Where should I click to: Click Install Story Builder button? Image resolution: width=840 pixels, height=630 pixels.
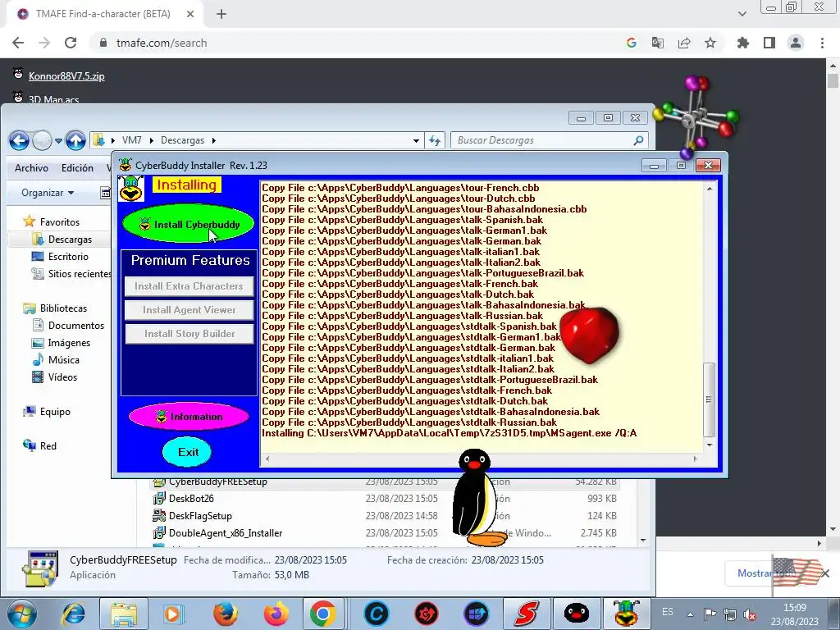point(189,334)
